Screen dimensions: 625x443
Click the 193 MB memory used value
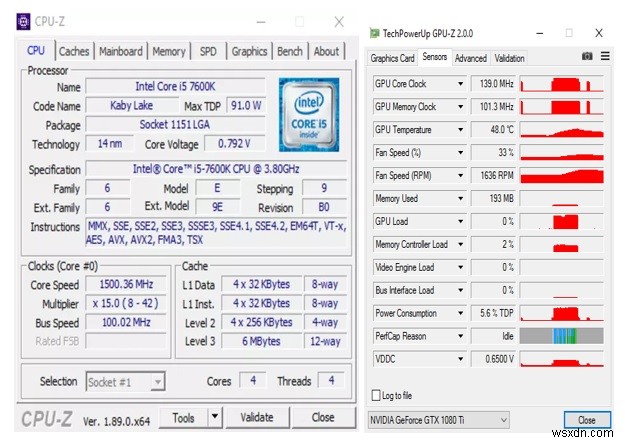[493, 199]
